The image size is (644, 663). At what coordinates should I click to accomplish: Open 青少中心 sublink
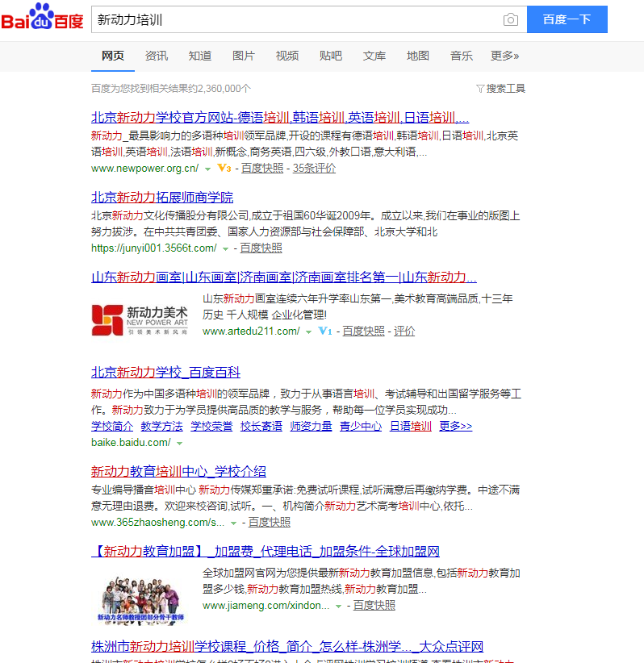[x=361, y=426]
